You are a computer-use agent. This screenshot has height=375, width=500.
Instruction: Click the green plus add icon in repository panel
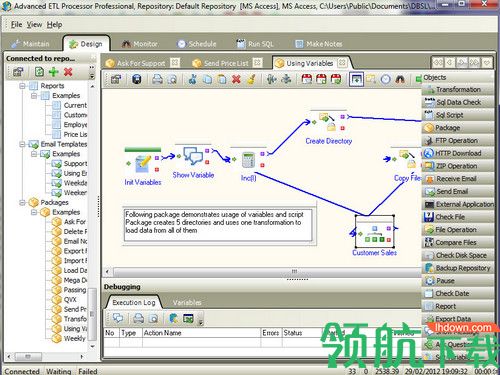[x=53, y=72]
